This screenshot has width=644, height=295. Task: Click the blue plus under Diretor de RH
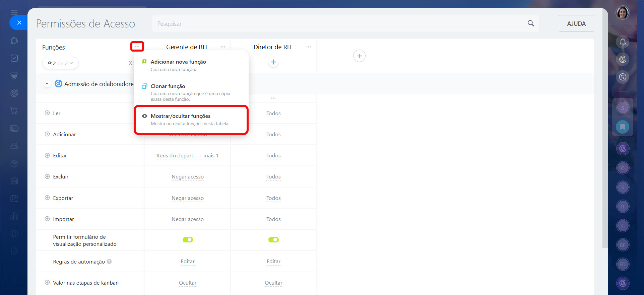(x=273, y=62)
